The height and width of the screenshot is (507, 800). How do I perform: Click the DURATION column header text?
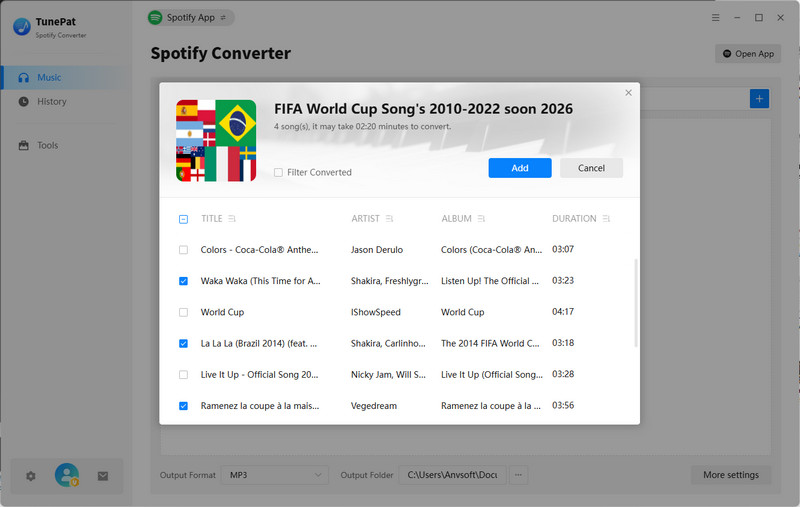click(x=574, y=218)
